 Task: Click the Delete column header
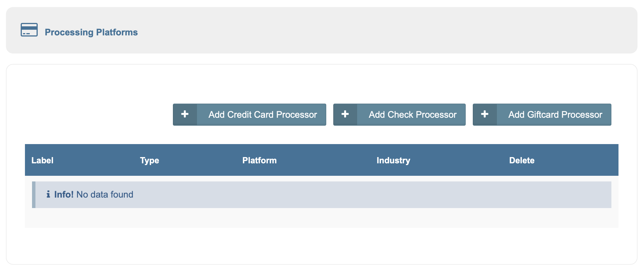tap(522, 160)
